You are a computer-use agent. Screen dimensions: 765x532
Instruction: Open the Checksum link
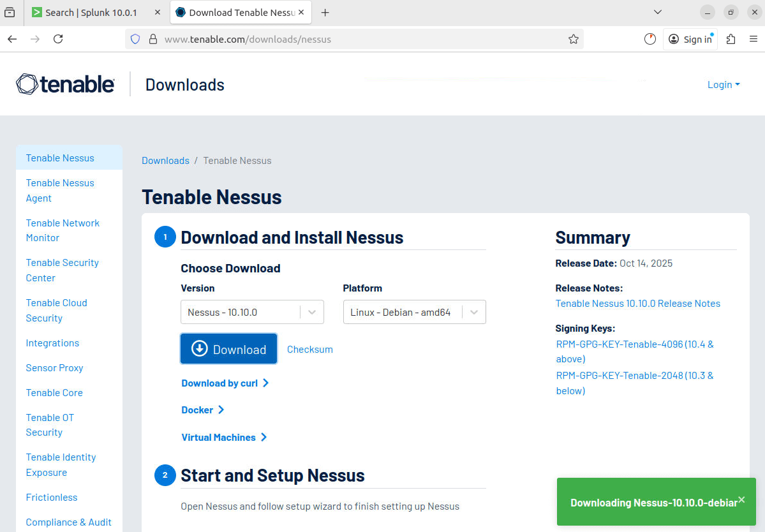(x=309, y=350)
